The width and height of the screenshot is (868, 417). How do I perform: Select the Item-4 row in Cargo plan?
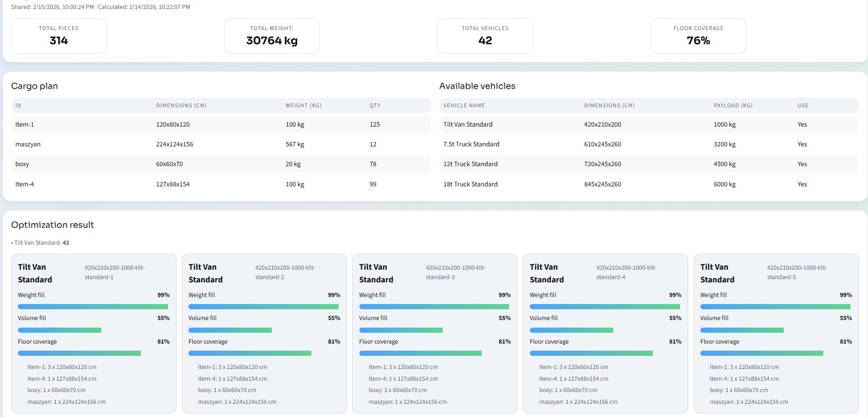pyautogui.click(x=221, y=184)
